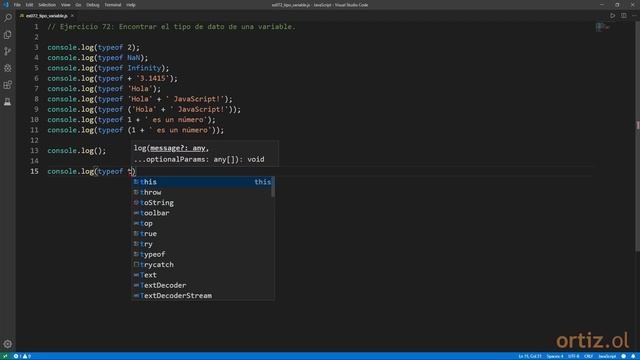The height and width of the screenshot is (360, 640).
Task: Click the snippet icon beside 'trycatch'
Action: [x=136, y=264]
